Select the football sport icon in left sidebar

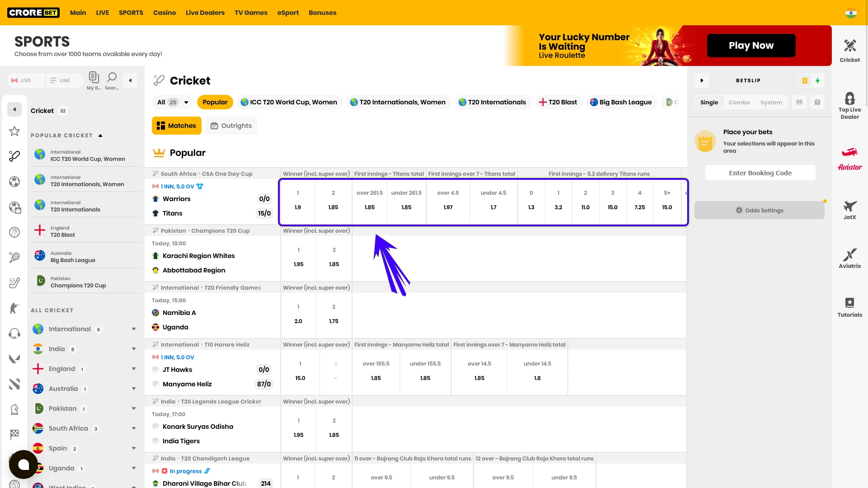14,182
